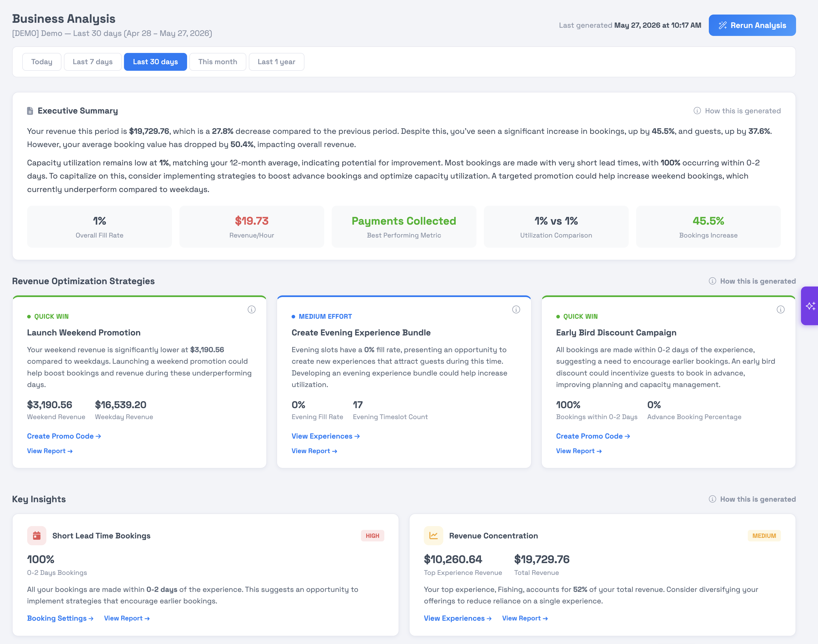Click the Executive Summary document icon

(30, 111)
